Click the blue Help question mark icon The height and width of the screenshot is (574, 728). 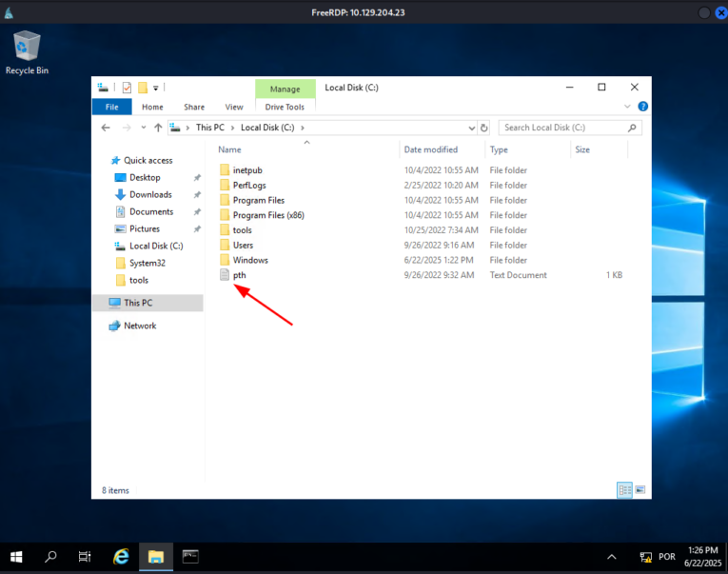coord(642,107)
